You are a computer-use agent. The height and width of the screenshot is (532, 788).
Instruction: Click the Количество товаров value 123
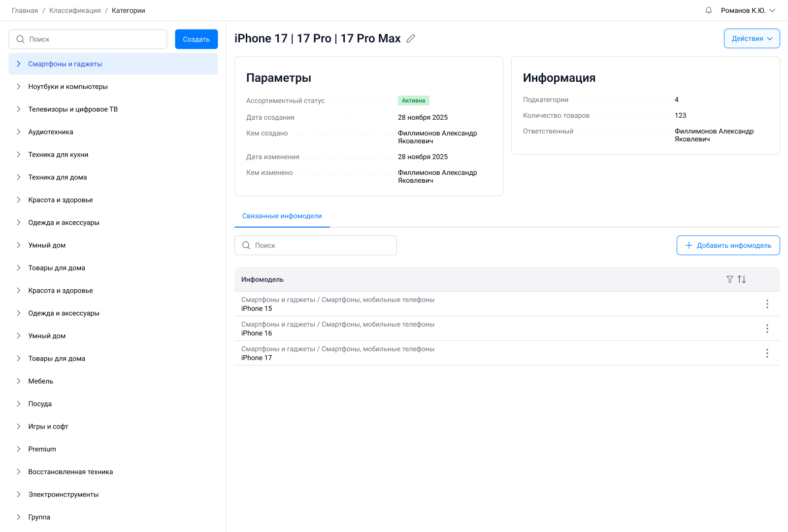681,115
